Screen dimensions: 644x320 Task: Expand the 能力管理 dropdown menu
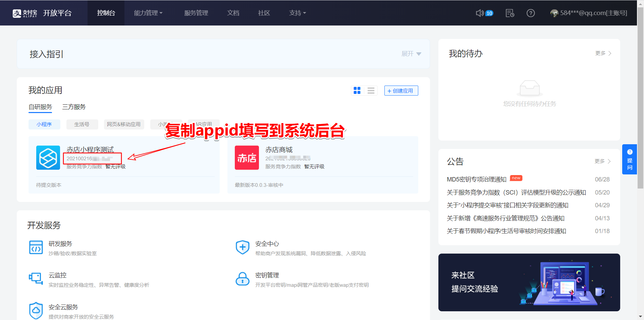coord(148,13)
